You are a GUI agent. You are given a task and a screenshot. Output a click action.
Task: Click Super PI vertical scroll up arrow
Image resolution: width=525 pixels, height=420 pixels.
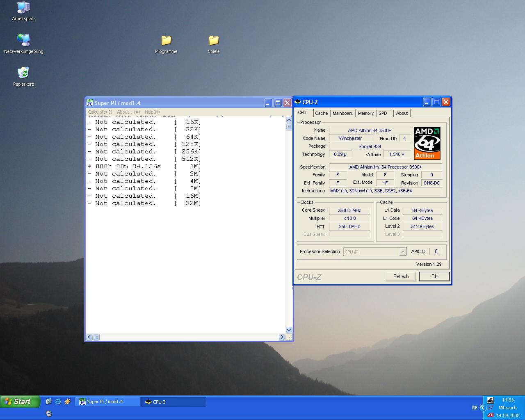[x=289, y=120]
